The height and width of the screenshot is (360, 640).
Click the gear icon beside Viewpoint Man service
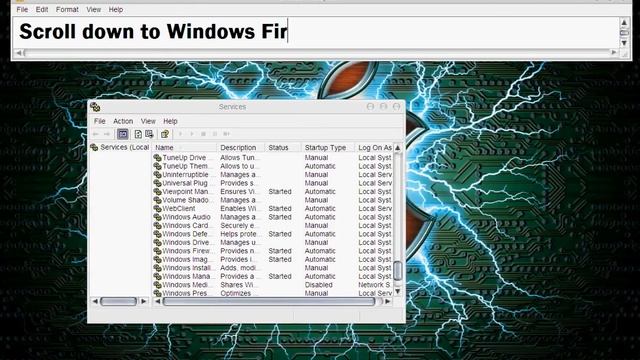[x=157, y=191]
